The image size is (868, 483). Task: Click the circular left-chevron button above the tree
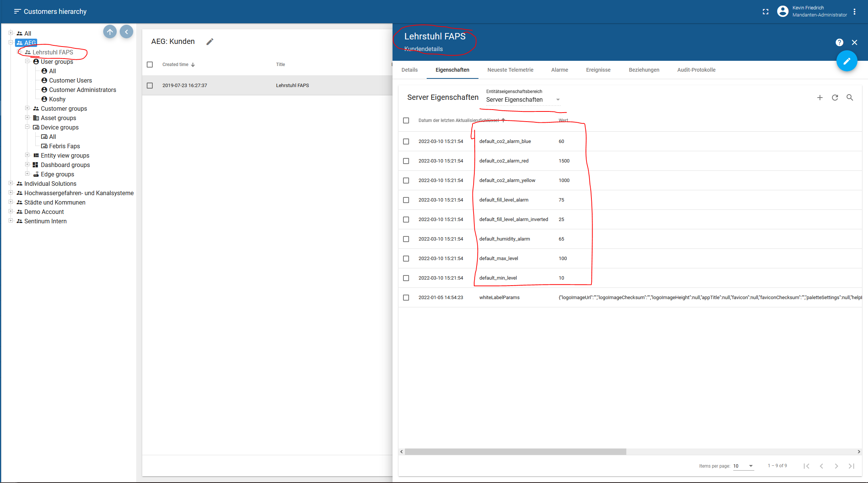tap(126, 32)
